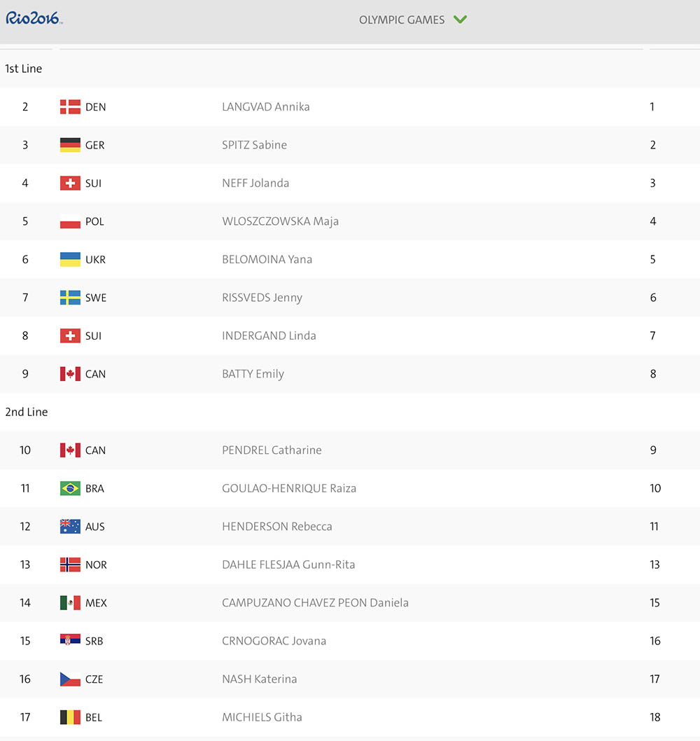The image size is (700, 741).
Task: Click the Rio 2016 logo
Action: 34,18
